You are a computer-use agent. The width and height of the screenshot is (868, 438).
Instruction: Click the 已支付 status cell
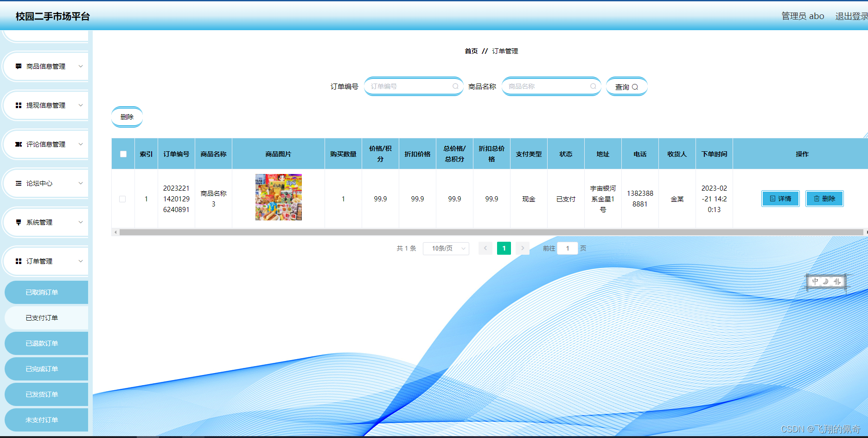coord(566,199)
